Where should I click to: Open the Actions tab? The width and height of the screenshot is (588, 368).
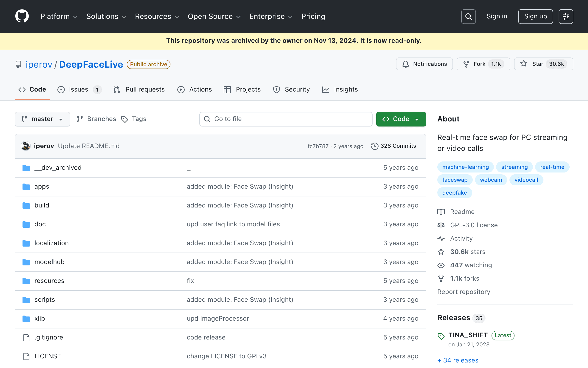(x=195, y=89)
